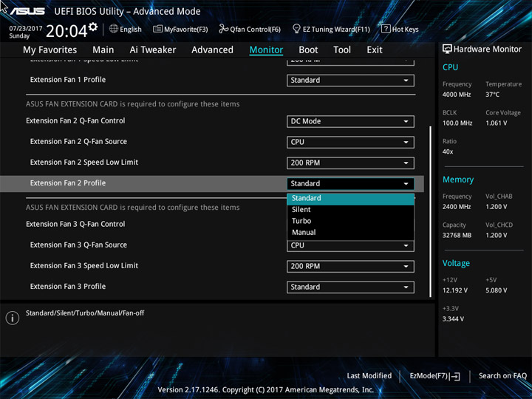Click the 07/23/2017 date

25,29
